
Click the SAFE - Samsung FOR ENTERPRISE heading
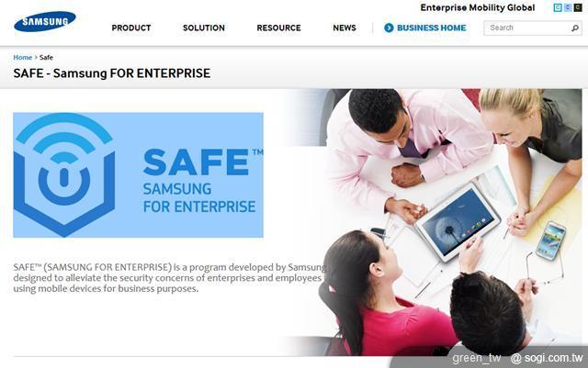tap(112, 73)
